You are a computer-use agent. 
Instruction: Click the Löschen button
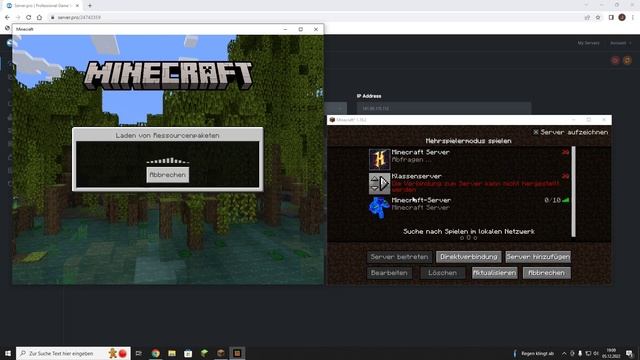(442, 273)
